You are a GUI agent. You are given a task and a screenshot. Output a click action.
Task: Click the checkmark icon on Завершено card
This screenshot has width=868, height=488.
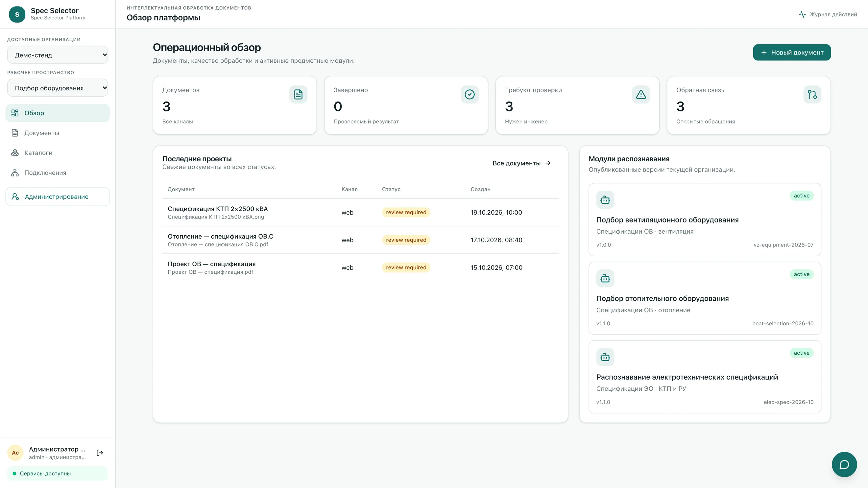[470, 94]
